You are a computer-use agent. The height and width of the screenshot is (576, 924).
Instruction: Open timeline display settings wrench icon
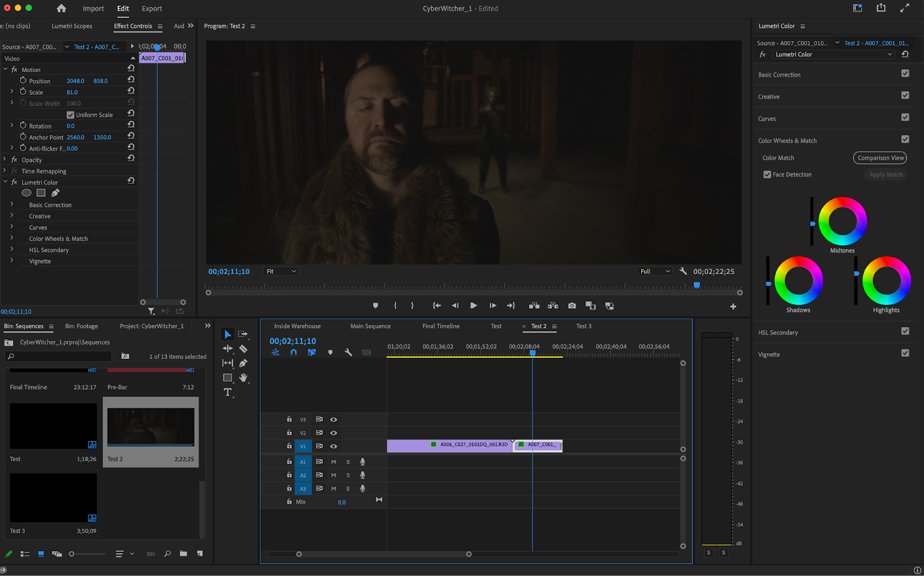point(348,352)
